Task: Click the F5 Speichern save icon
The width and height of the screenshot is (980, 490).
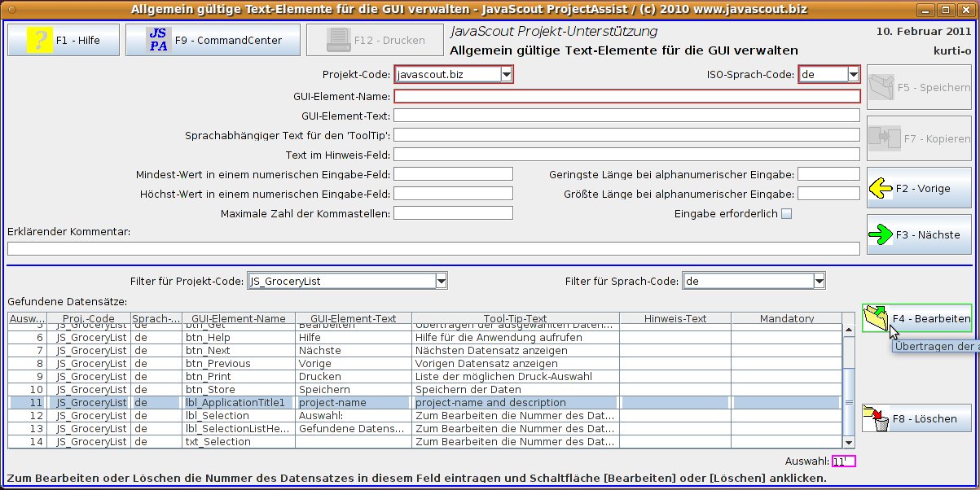Action: [881, 87]
